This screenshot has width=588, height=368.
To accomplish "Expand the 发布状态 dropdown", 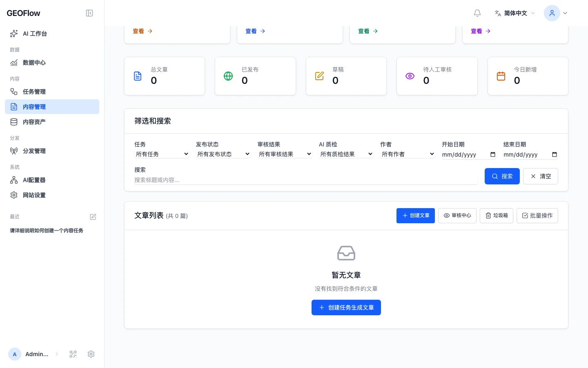I will point(223,154).
